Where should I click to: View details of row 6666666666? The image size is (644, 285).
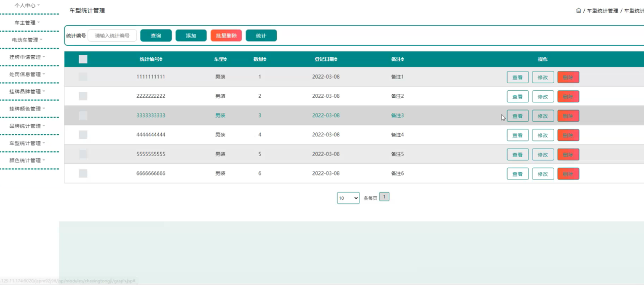(x=518, y=173)
